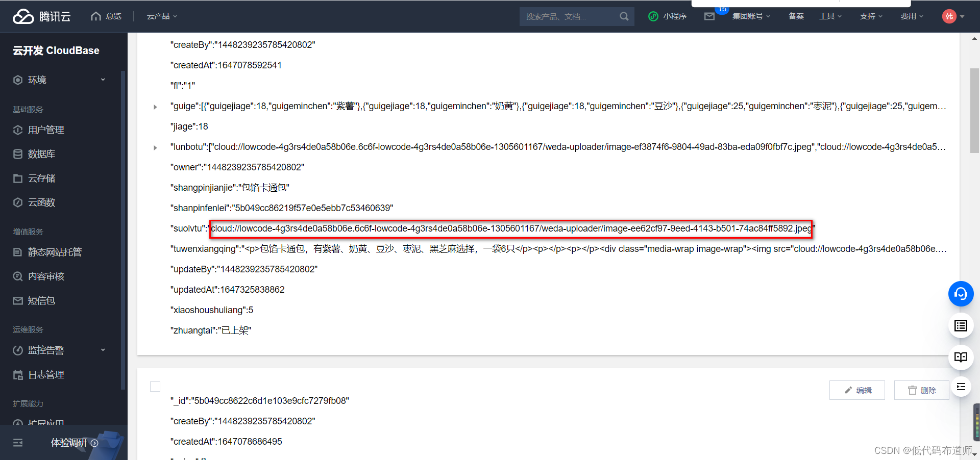980x460 pixels.
Task: Click the home icon beside 总览
Action: coord(96,16)
